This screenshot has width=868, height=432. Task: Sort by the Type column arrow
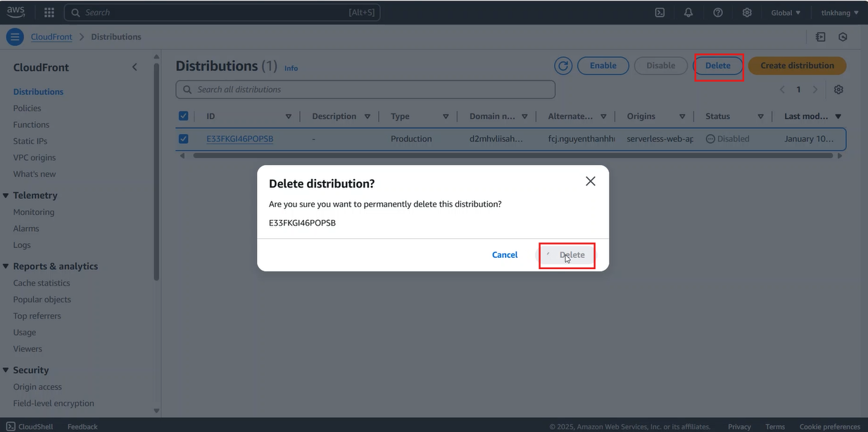(x=446, y=116)
